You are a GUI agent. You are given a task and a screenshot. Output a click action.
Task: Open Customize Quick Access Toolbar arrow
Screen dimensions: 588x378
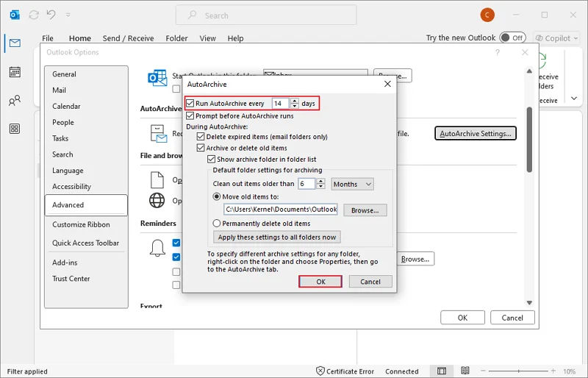68,15
